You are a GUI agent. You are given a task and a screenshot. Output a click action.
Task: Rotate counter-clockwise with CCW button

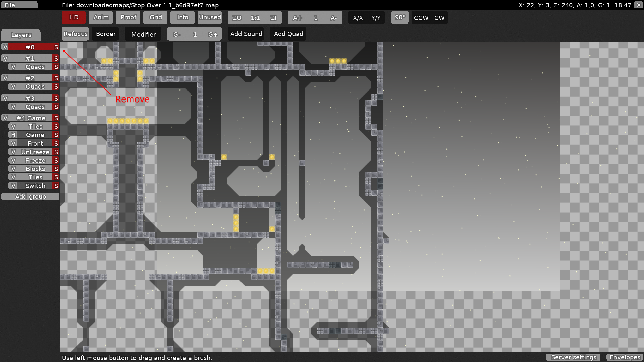[421, 18]
